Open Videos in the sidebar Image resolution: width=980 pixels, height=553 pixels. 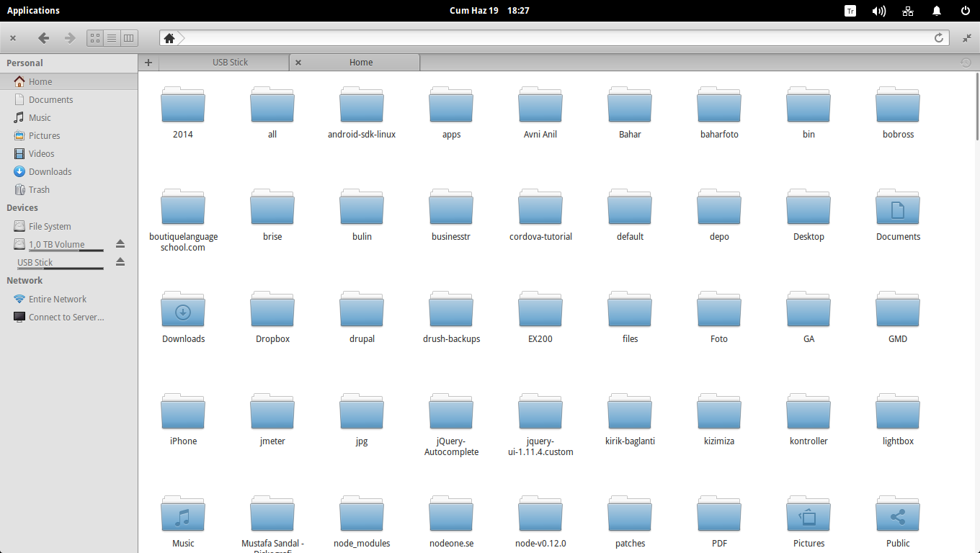(x=68, y=153)
